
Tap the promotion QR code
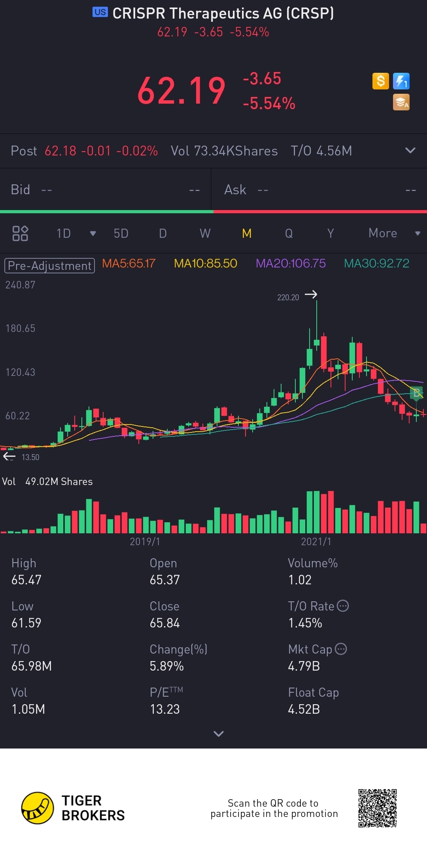(x=378, y=808)
